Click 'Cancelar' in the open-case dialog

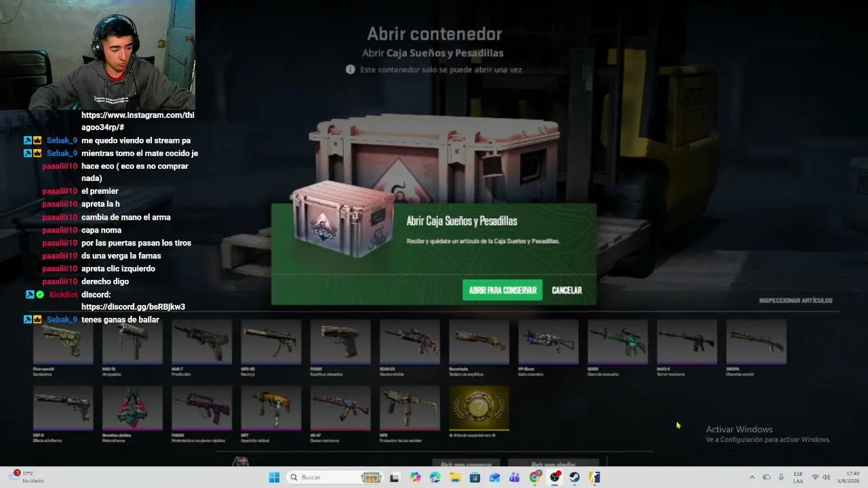567,290
